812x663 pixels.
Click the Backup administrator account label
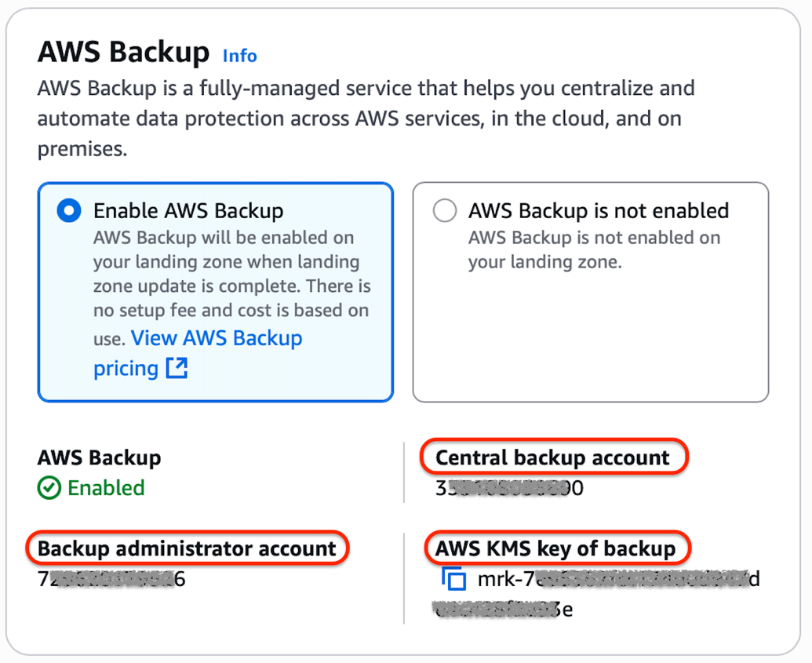(187, 548)
